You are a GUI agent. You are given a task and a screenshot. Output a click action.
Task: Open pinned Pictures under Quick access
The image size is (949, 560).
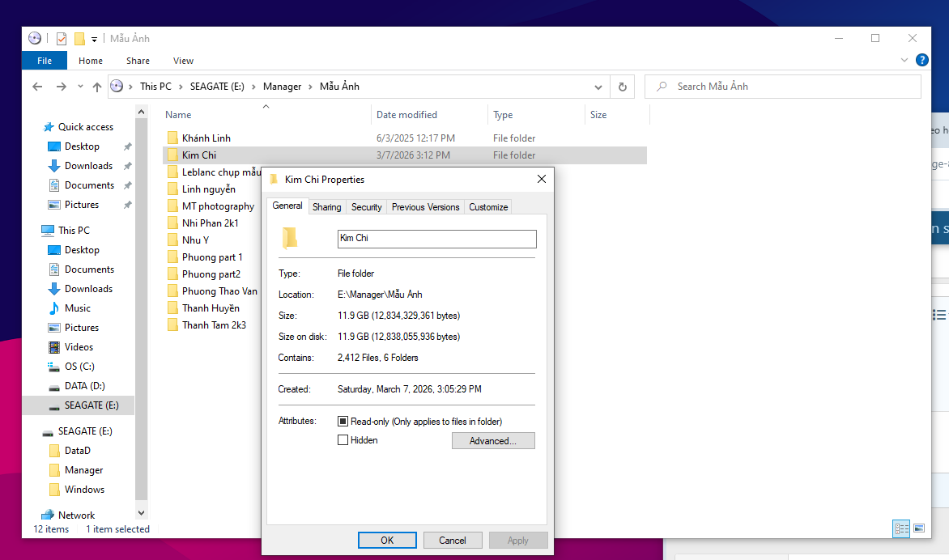click(82, 205)
